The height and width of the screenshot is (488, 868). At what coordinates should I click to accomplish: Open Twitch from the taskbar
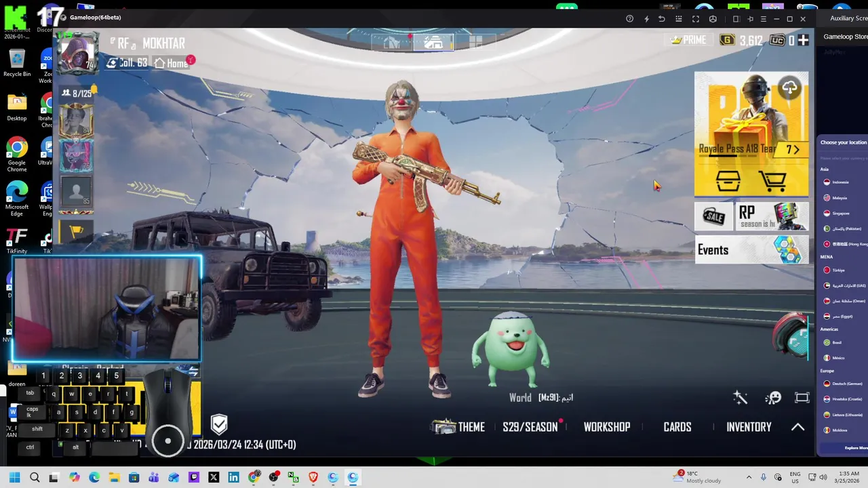coord(193,478)
